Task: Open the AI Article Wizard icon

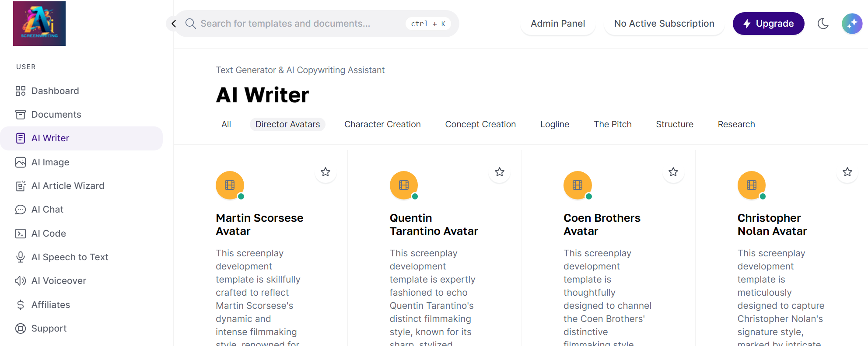Action: [21, 186]
